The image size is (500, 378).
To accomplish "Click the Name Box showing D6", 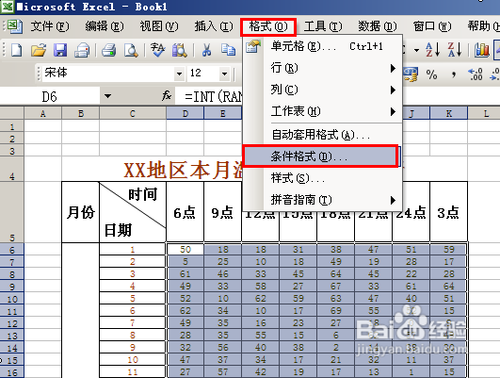I will [50, 97].
